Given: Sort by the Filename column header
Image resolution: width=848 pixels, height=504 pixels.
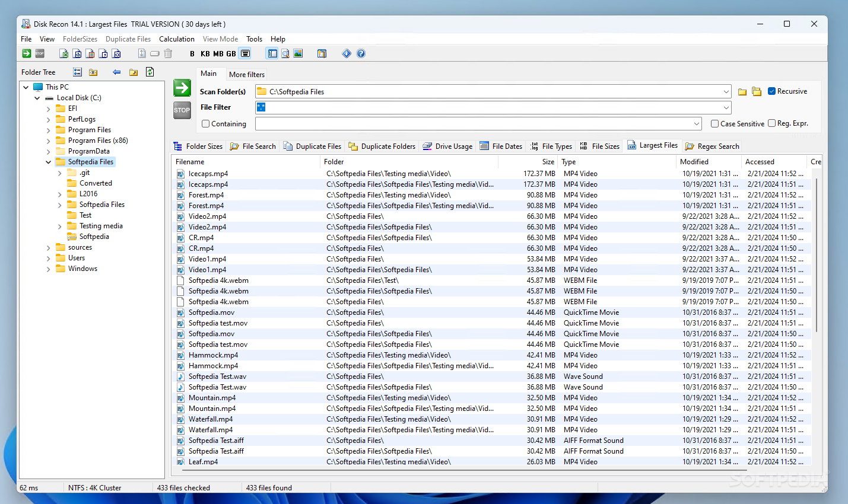Looking at the screenshot, I should pos(246,162).
